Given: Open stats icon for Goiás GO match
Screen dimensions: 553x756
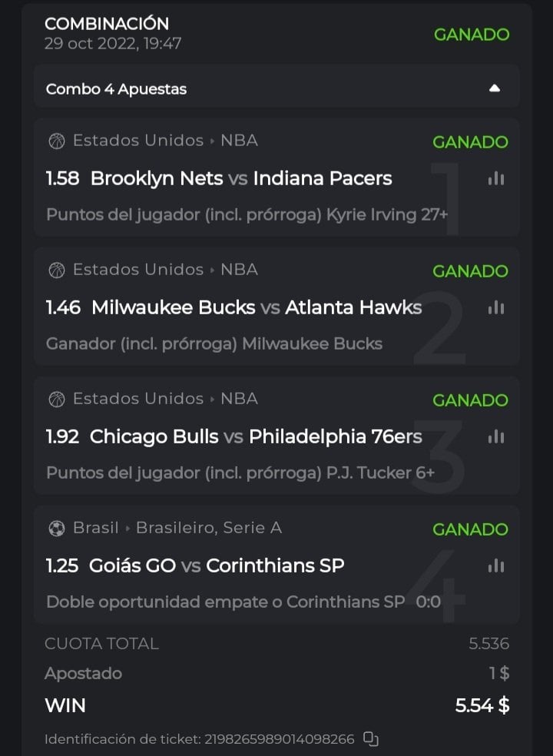Looking at the screenshot, I should point(496,565).
